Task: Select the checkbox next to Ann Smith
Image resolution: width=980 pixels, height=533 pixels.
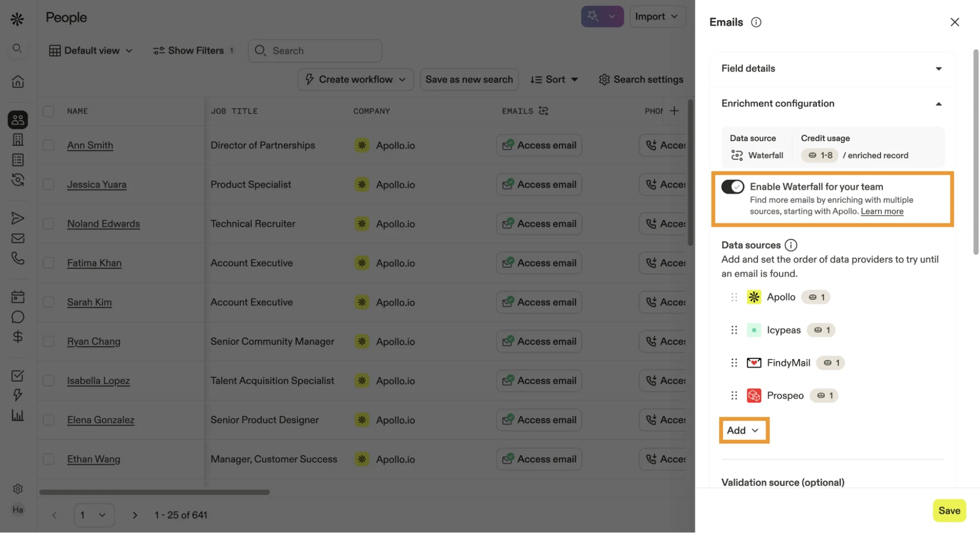Action: 48,145
